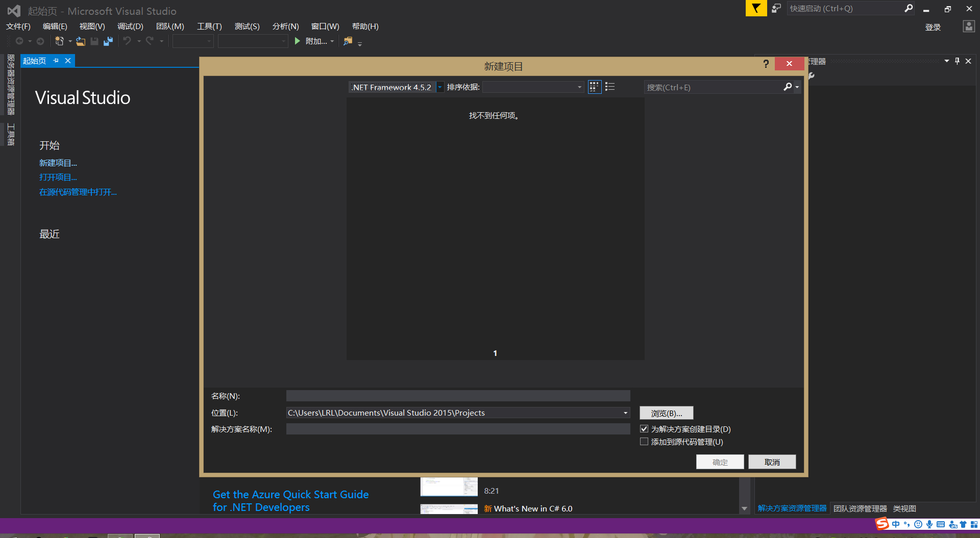Click the redo toolbar icon
Viewport: 980px width, 538px height.
click(x=150, y=41)
